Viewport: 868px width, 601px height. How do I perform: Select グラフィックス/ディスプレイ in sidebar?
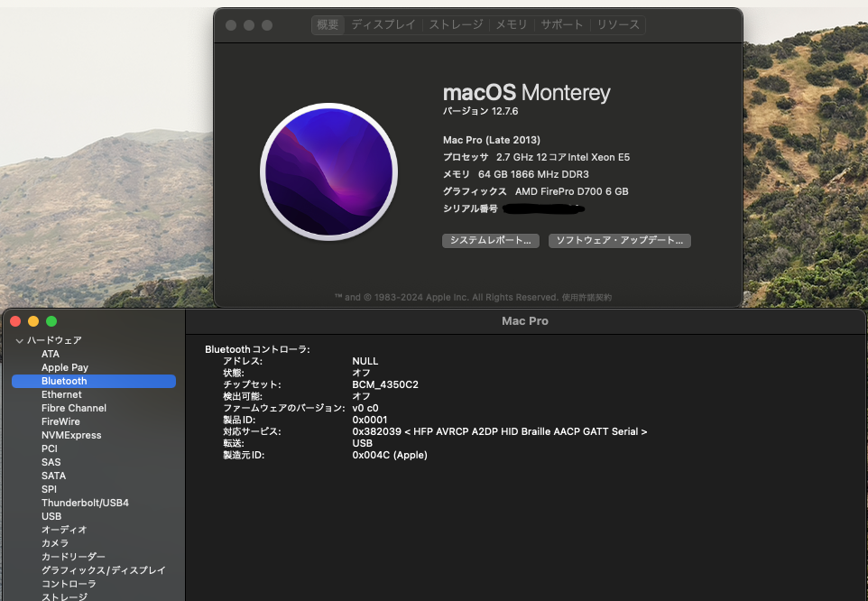[x=103, y=571]
